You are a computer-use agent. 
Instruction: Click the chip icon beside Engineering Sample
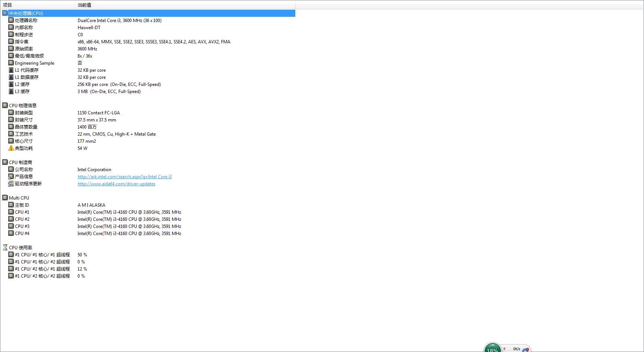tap(11, 63)
